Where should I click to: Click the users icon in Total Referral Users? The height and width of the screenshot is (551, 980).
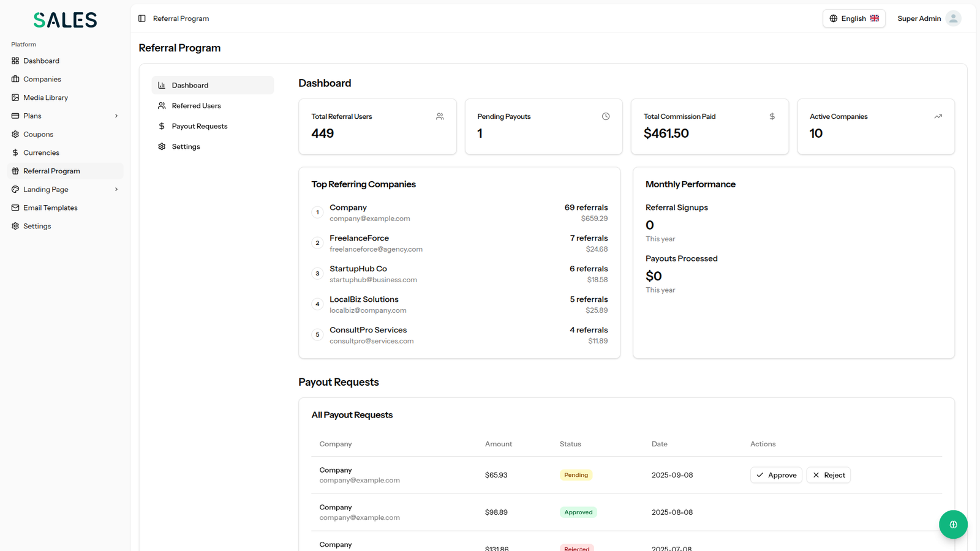click(x=440, y=116)
